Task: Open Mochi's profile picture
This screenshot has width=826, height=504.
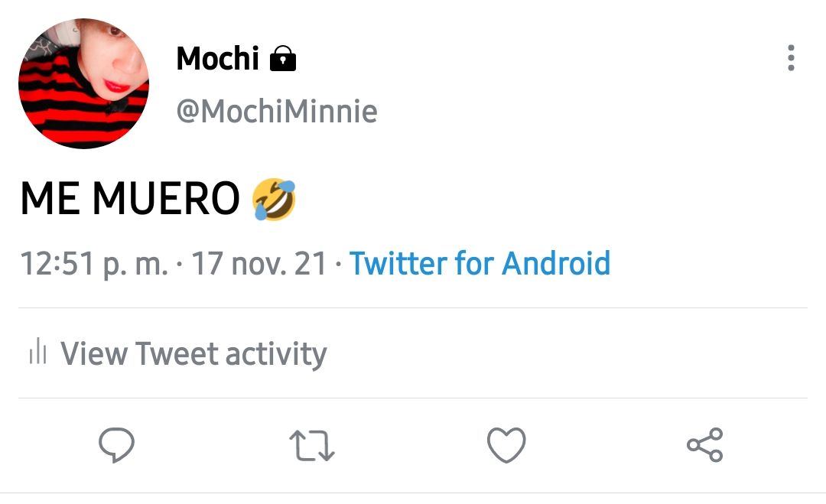Action: click(x=84, y=83)
